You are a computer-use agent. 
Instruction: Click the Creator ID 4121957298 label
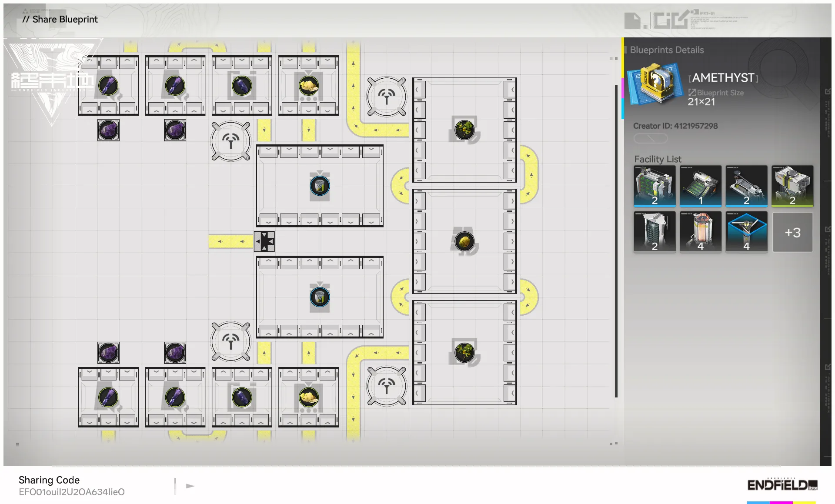coord(675,126)
